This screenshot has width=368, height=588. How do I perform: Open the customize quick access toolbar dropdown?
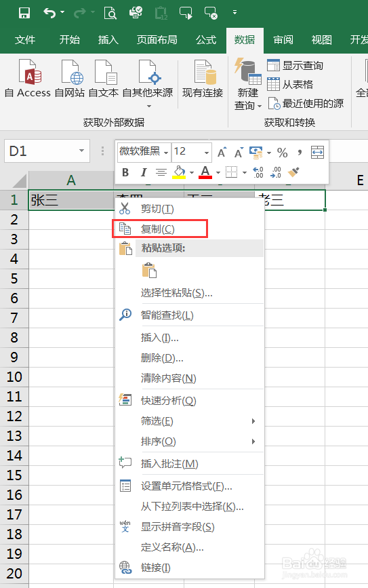[234, 12]
